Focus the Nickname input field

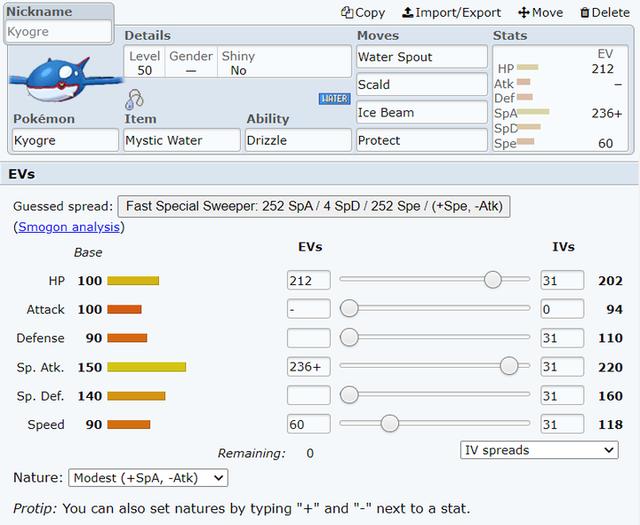[58, 31]
